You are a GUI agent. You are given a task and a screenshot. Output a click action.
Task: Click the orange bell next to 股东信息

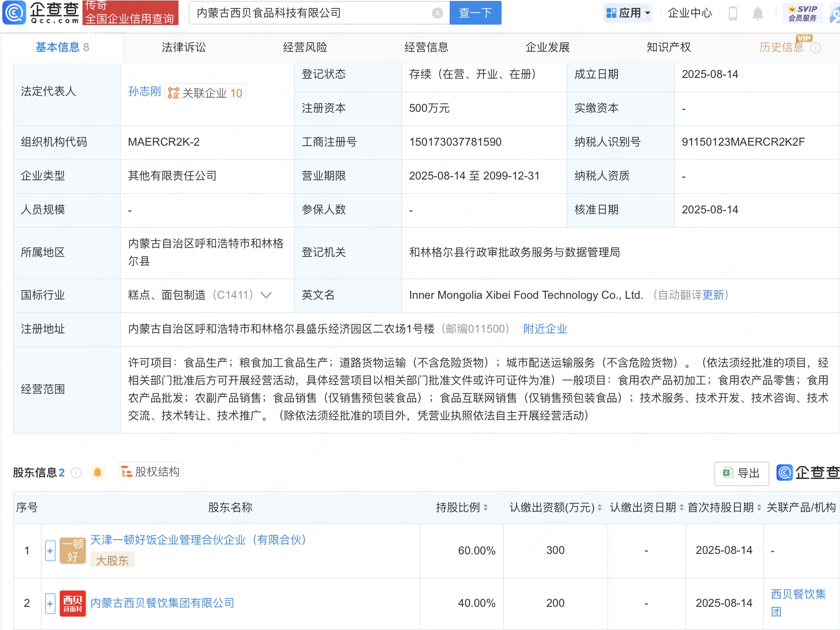point(97,472)
